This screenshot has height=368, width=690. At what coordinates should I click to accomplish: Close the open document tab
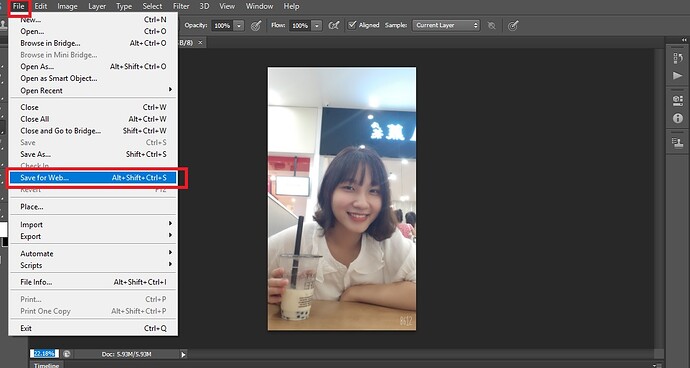200,43
